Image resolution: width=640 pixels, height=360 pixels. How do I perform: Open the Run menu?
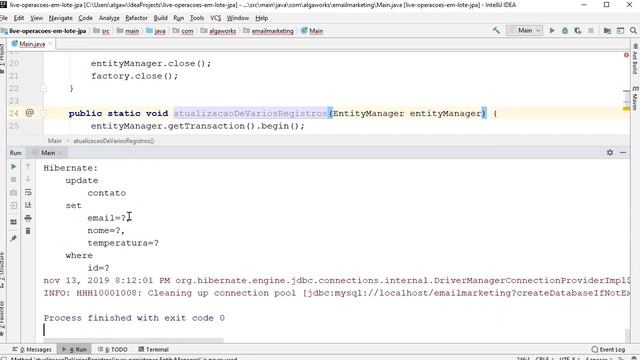click(x=178, y=18)
